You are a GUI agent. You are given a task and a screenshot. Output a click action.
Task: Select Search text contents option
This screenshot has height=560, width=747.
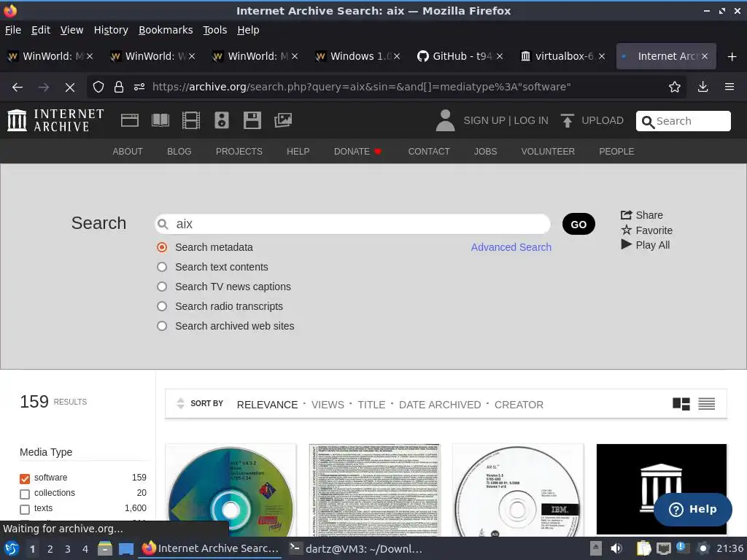tap(162, 267)
